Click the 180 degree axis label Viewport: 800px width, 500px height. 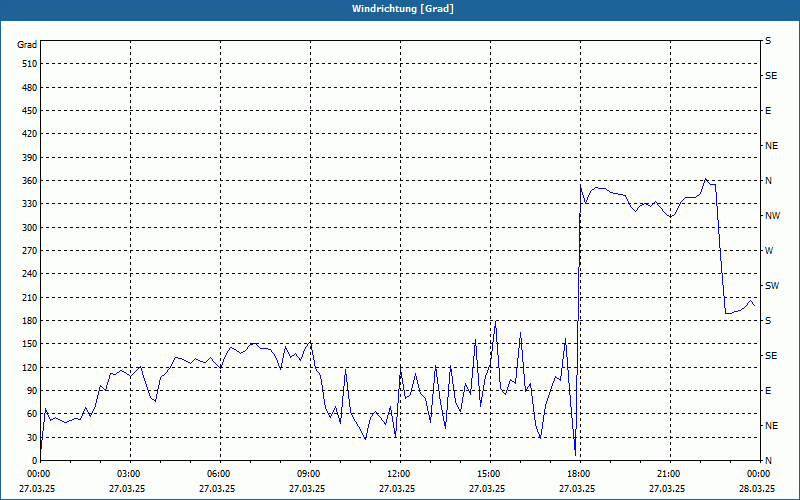[x=30, y=321]
